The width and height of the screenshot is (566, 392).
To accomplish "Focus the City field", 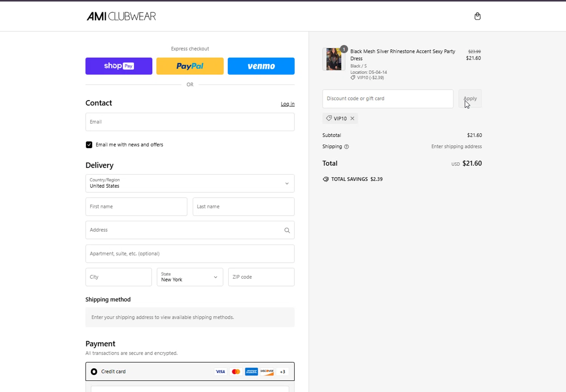I will pos(118,277).
